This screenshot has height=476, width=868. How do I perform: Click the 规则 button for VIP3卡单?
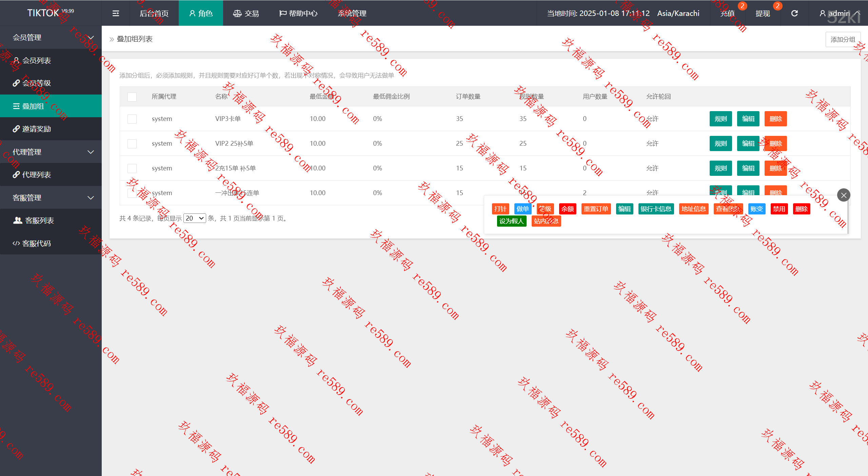721,119
